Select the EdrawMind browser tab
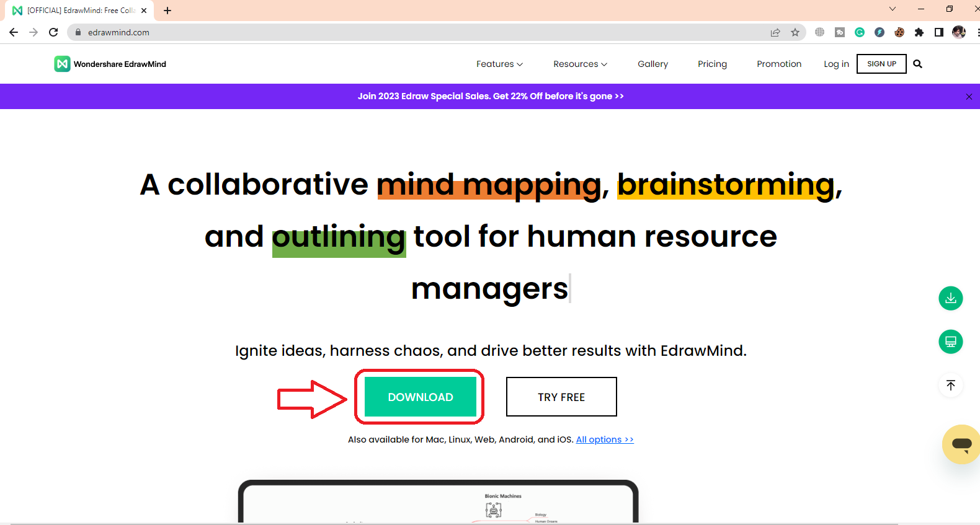The height and width of the screenshot is (525, 980). click(79, 11)
